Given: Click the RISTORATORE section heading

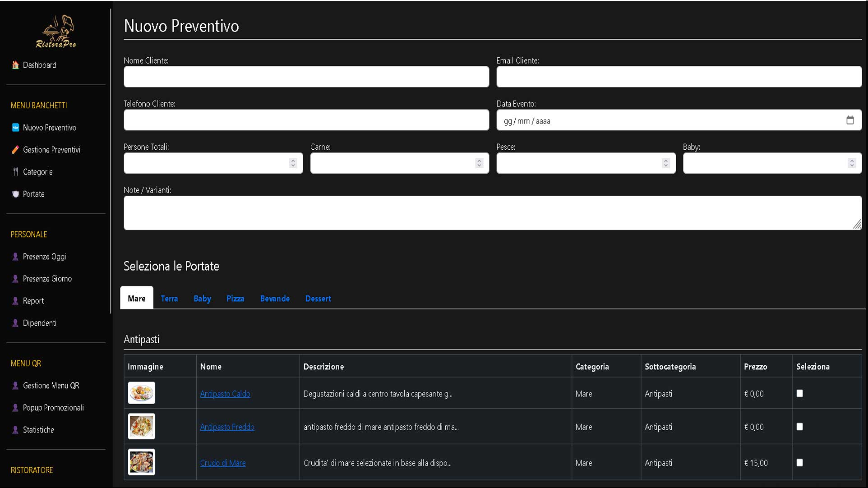Looking at the screenshot, I should pos(32,470).
